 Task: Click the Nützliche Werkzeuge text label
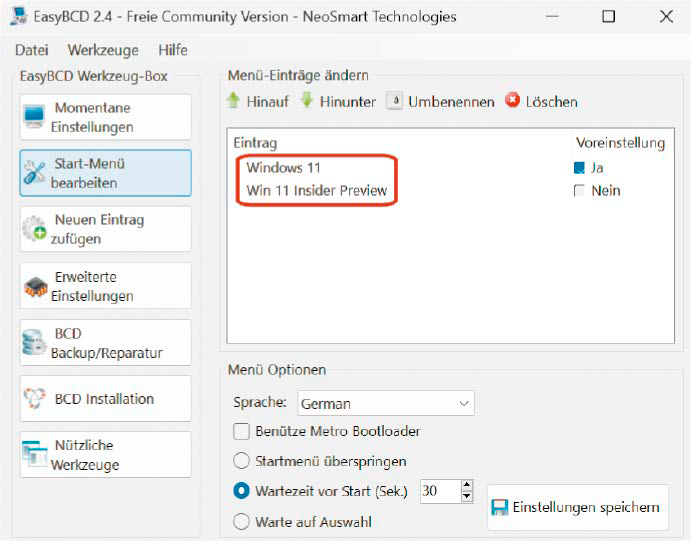(x=84, y=455)
